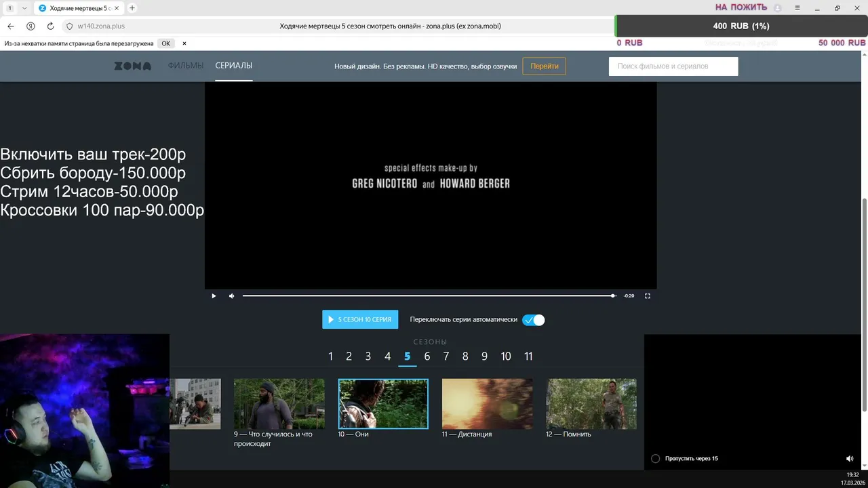The width and height of the screenshot is (868, 488).
Task: Select season 10
Action: (506, 357)
